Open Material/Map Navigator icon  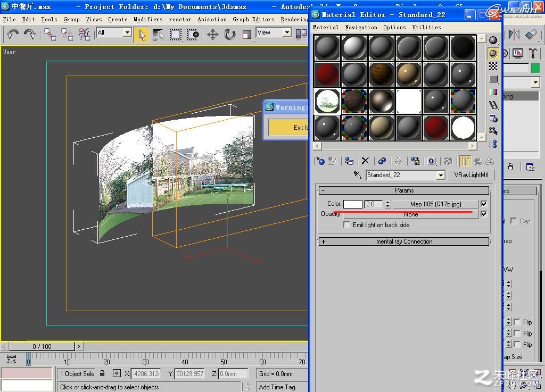(x=493, y=144)
